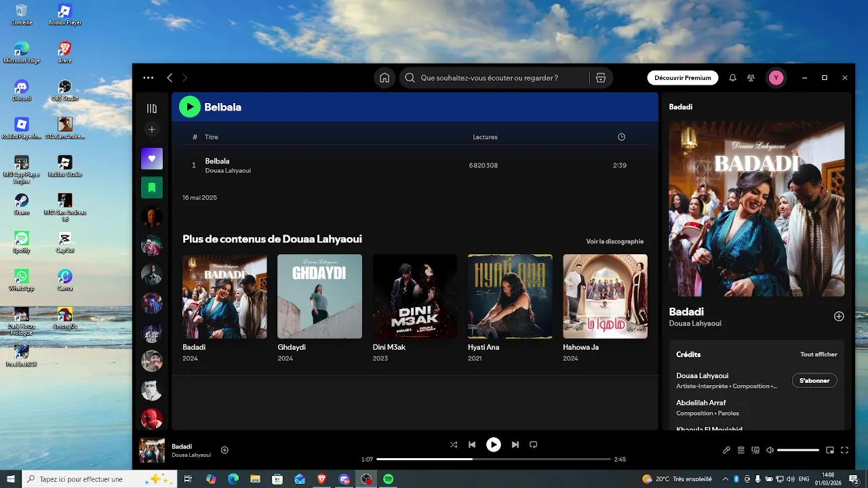Click 'Tout afficher' in Crédits
This screenshot has width=868, height=488.
(818, 354)
